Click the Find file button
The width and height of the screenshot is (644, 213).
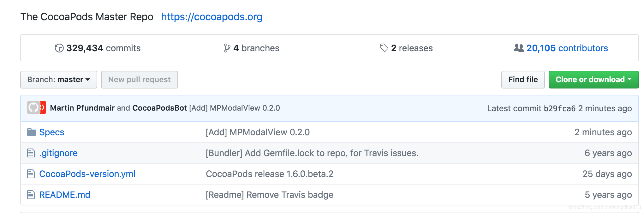[523, 80]
